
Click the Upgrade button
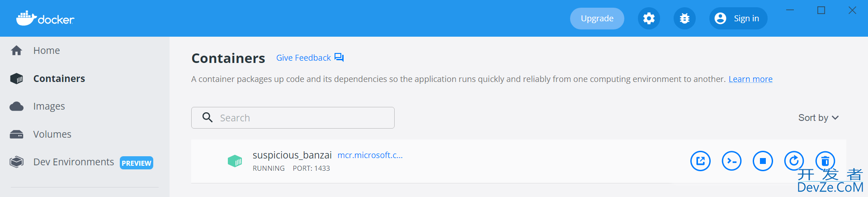click(x=597, y=19)
